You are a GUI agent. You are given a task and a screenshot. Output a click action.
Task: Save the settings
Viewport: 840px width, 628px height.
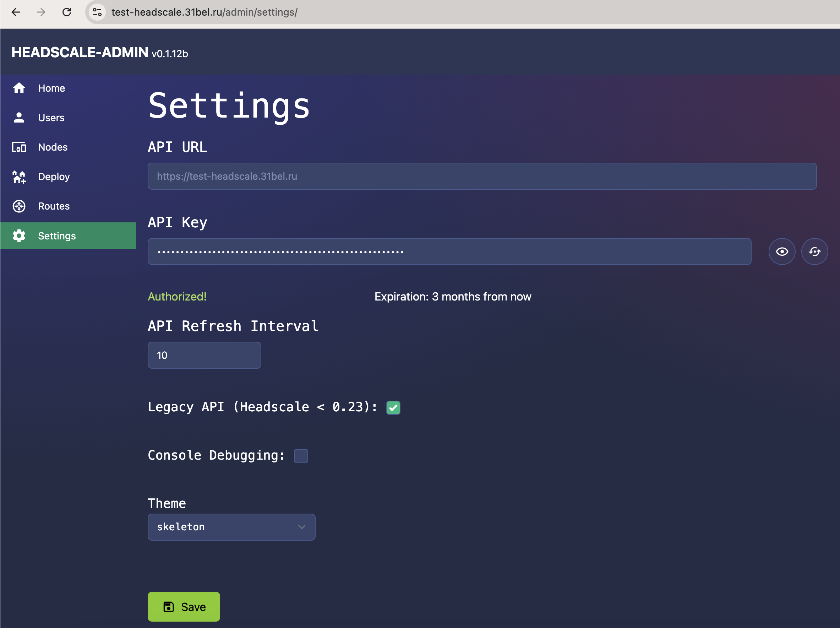point(184,607)
